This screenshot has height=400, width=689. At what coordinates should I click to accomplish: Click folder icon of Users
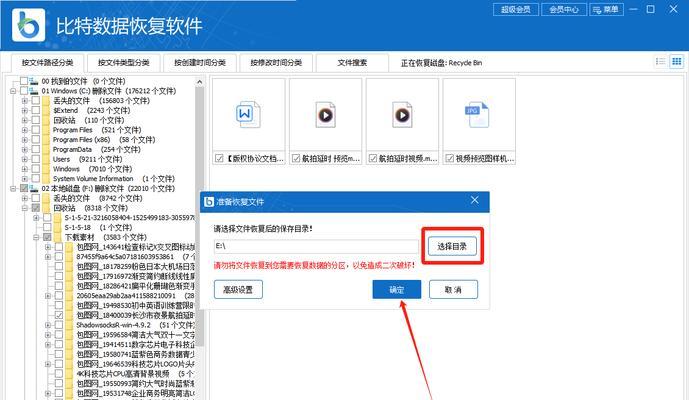point(46,159)
